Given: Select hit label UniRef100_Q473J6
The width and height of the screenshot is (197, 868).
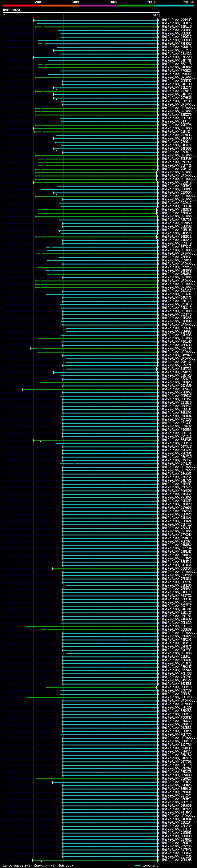Looking at the screenshot, I should coord(177,446).
